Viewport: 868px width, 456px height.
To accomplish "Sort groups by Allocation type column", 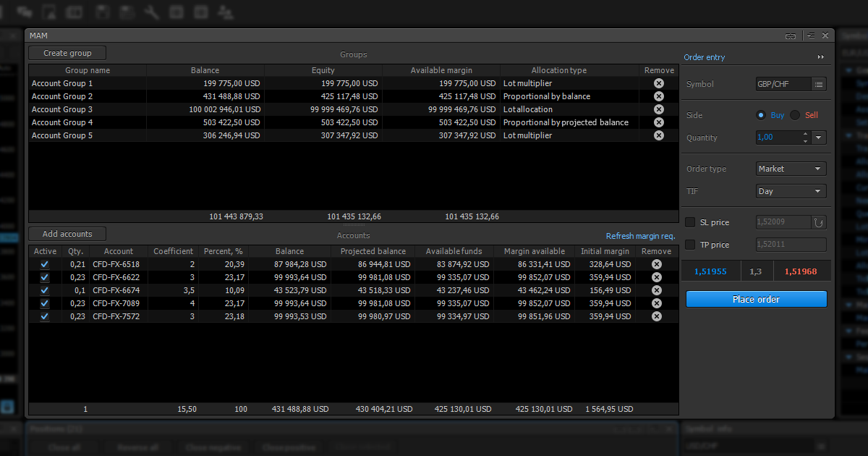I will click(558, 70).
